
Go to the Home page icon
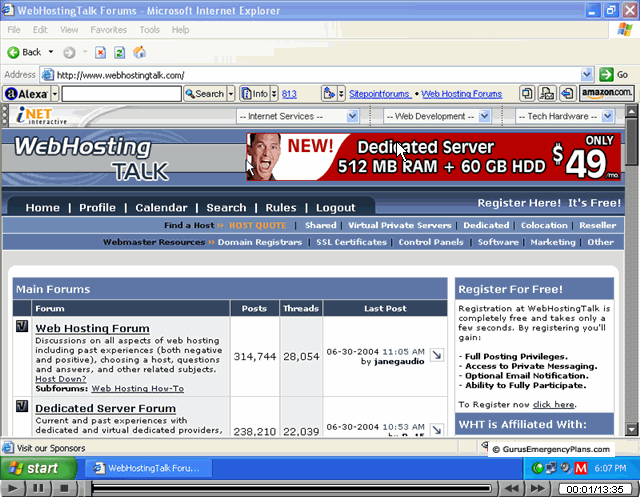(139, 52)
